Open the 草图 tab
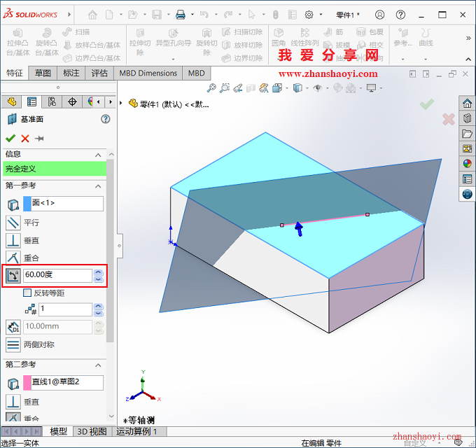The height and width of the screenshot is (448, 476). [43, 73]
